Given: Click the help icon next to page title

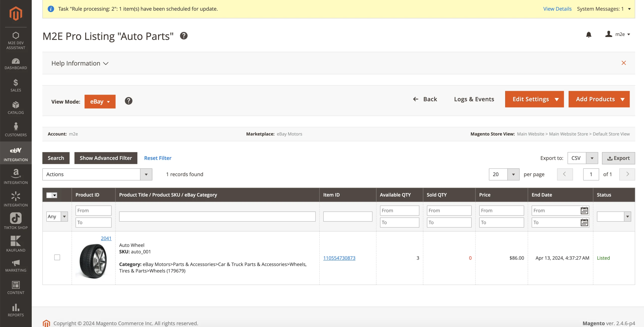Looking at the screenshot, I should point(184,36).
